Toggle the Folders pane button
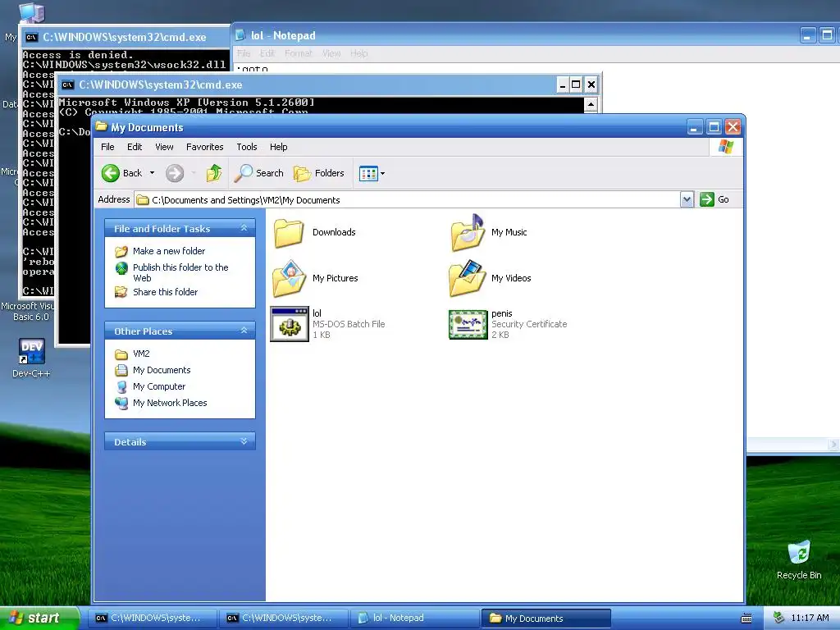This screenshot has height=630, width=840. (319, 173)
